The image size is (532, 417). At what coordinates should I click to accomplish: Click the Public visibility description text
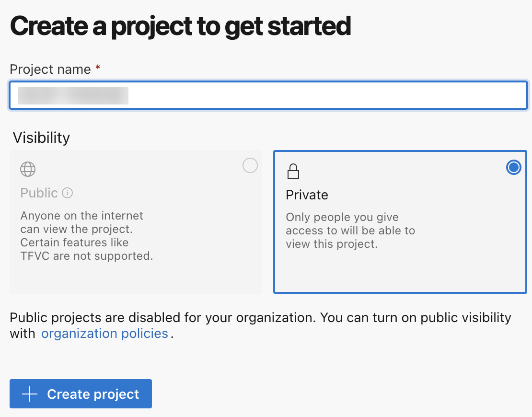point(86,236)
